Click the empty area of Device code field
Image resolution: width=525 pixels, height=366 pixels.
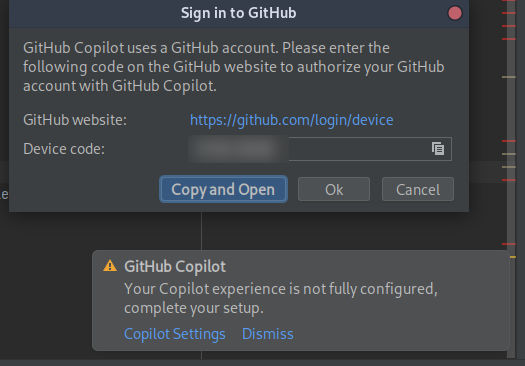[358, 149]
